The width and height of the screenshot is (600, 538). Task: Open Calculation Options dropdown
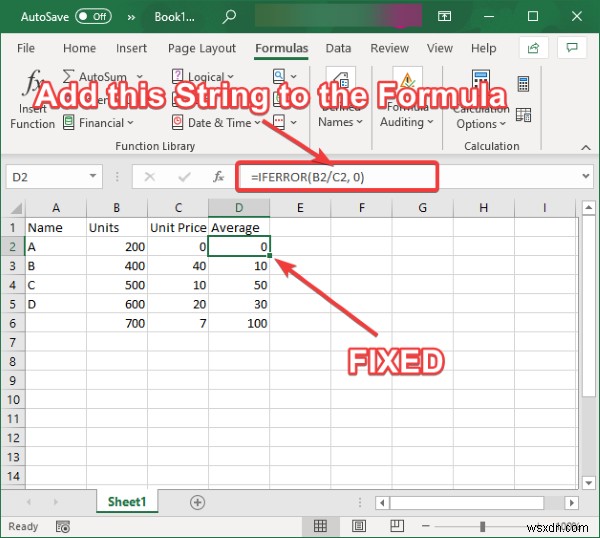[481, 100]
